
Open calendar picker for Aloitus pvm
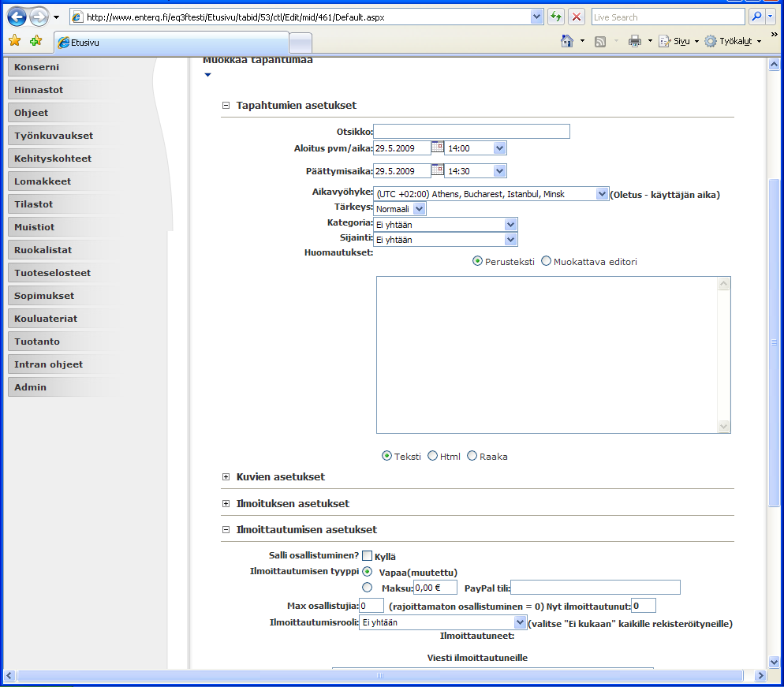coord(437,147)
